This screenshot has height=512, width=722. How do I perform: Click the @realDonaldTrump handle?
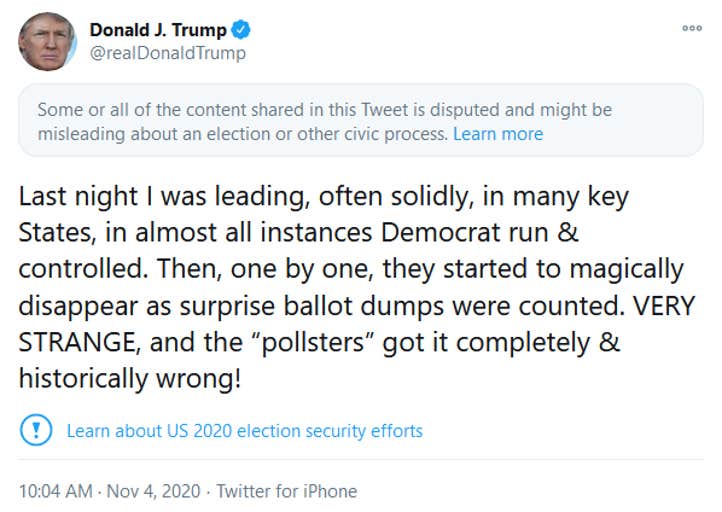167,53
